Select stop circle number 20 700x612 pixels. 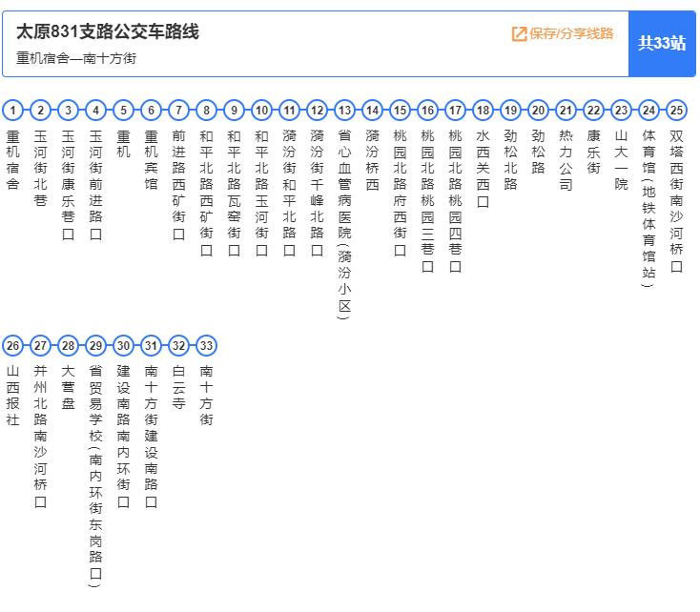pos(539,111)
